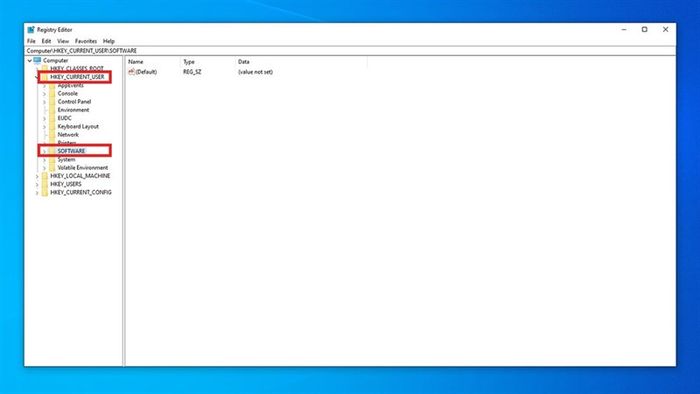
Task: Click the registry path address bar
Action: coord(350,51)
